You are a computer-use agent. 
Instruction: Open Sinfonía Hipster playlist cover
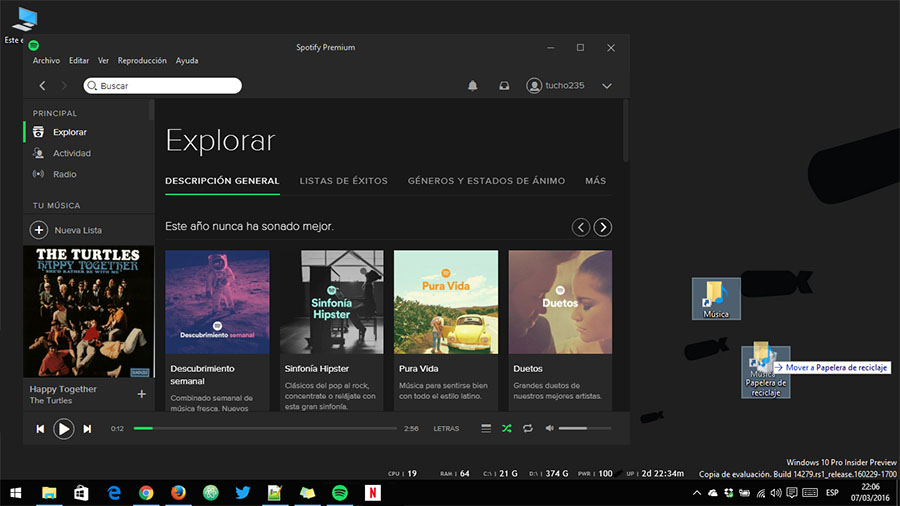click(x=332, y=302)
